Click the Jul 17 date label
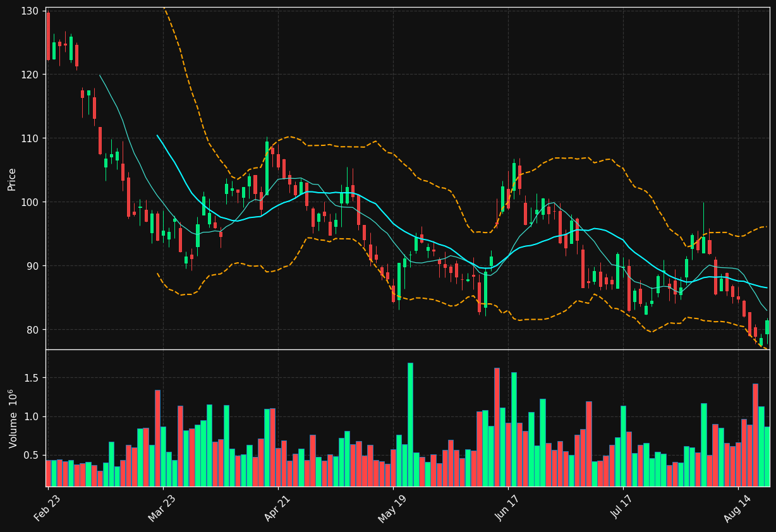Viewport: 776px width, 532px height. pos(623,507)
